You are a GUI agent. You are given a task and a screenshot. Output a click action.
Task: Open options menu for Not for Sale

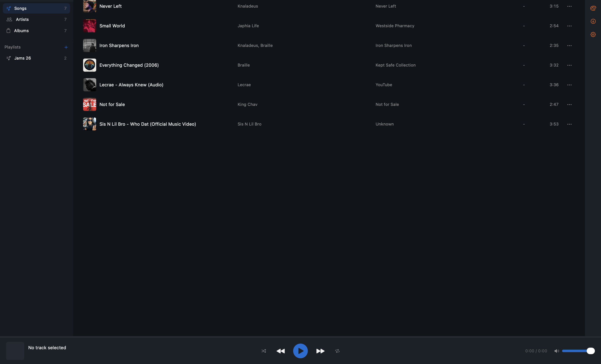[569, 104]
